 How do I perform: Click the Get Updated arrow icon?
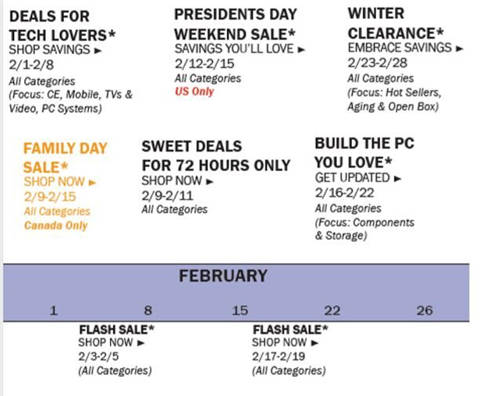point(397,179)
